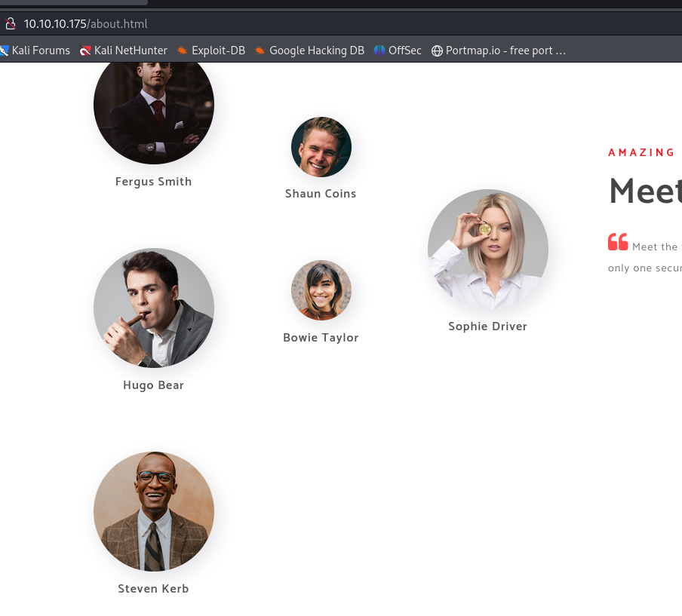Click Sophie Driver's profile photo
The image size is (682, 616).
pos(488,249)
